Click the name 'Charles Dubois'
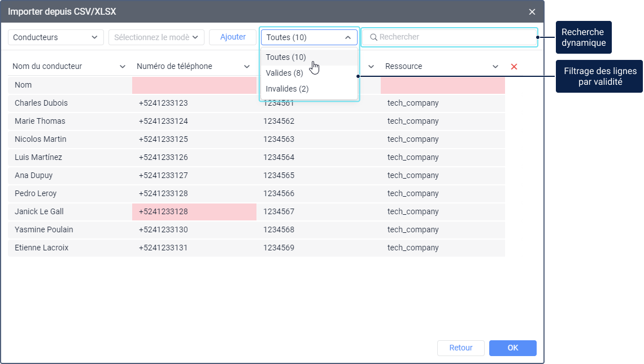Screen dimensions: 644x364 coord(41,103)
